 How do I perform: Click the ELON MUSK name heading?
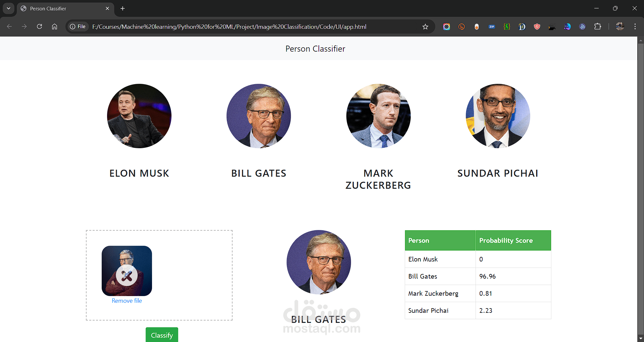click(139, 173)
